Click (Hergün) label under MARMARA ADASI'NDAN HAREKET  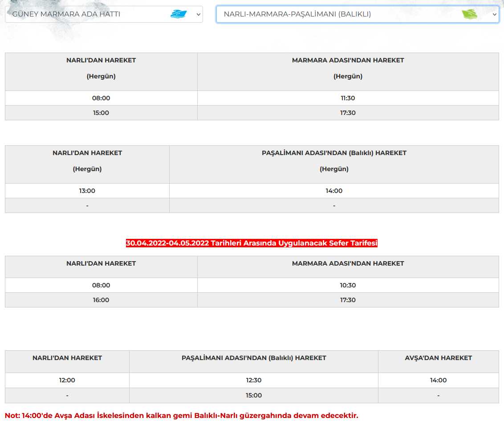click(x=348, y=76)
